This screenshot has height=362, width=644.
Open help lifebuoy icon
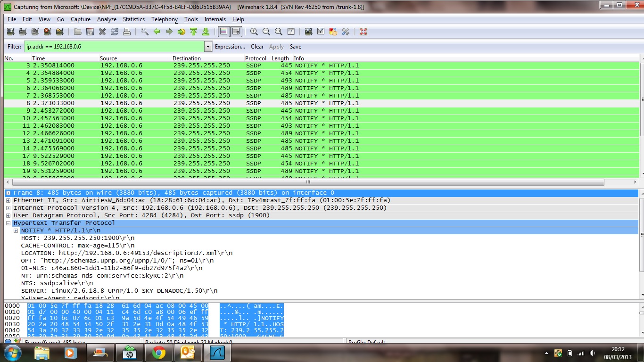[x=363, y=32]
